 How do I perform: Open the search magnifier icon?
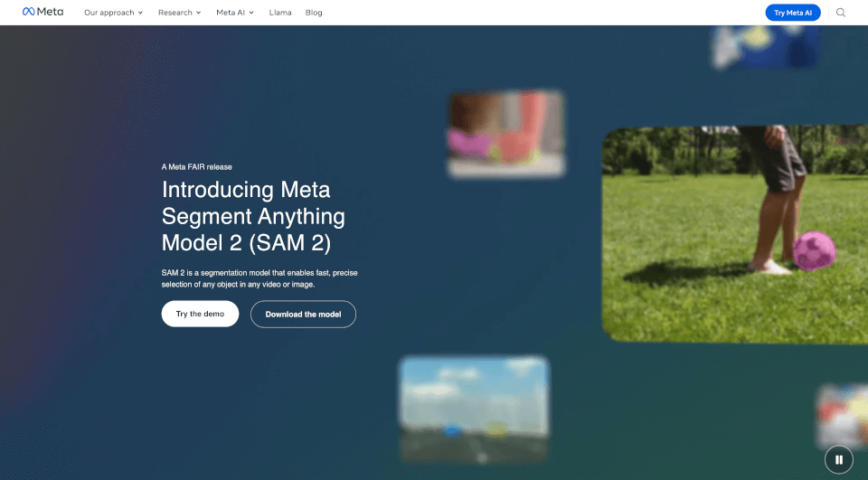tap(840, 12)
